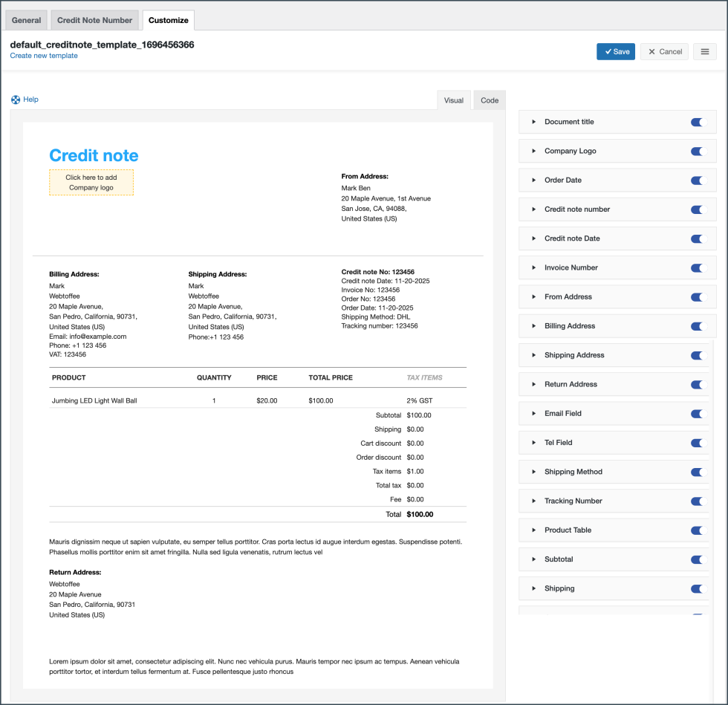Toggle the Email Field switch
This screenshot has height=705, width=728.
(699, 415)
